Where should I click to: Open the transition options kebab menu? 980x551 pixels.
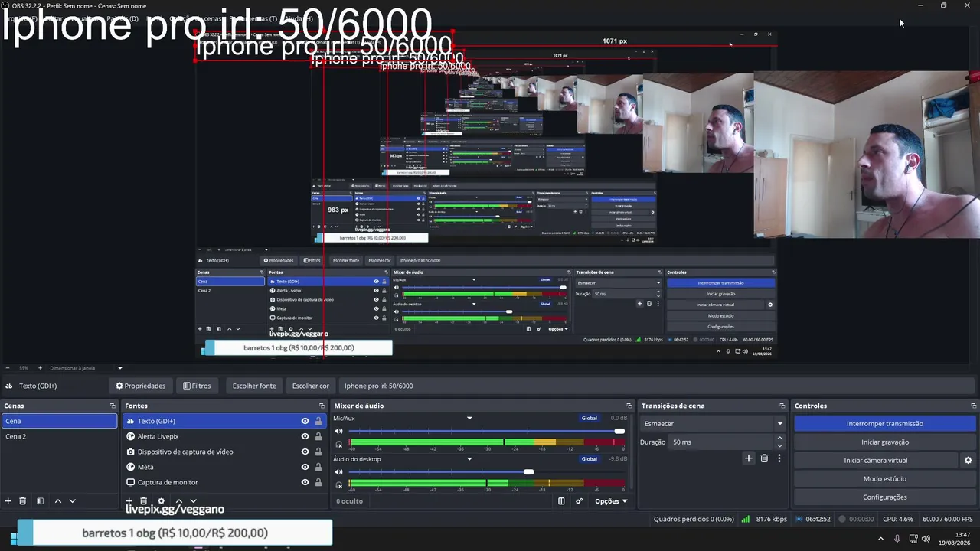pos(779,458)
